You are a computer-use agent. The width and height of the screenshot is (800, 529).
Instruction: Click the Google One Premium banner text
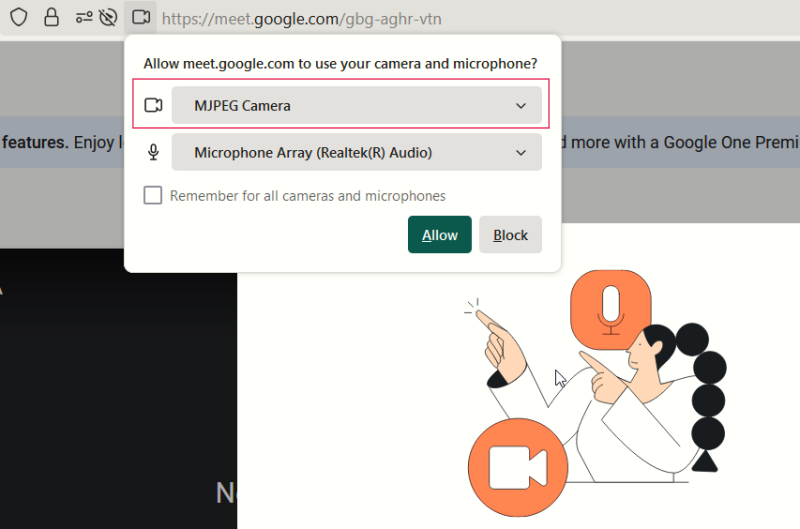pos(680,142)
